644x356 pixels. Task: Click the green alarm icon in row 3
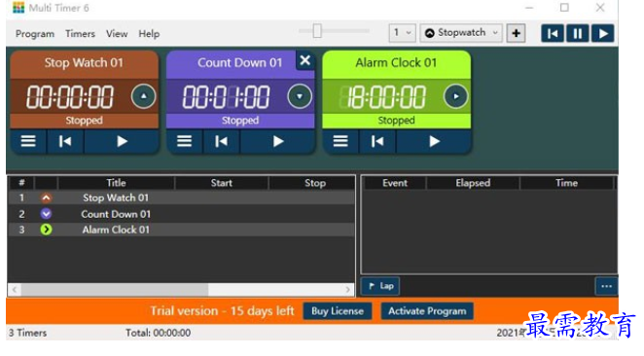click(x=46, y=230)
